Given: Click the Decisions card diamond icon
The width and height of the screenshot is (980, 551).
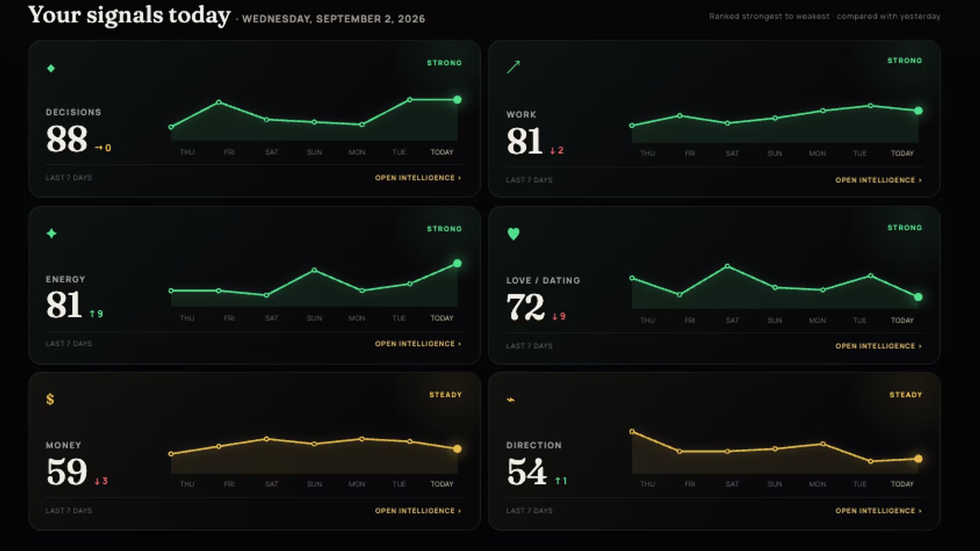Looking at the screenshot, I should coord(51,68).
